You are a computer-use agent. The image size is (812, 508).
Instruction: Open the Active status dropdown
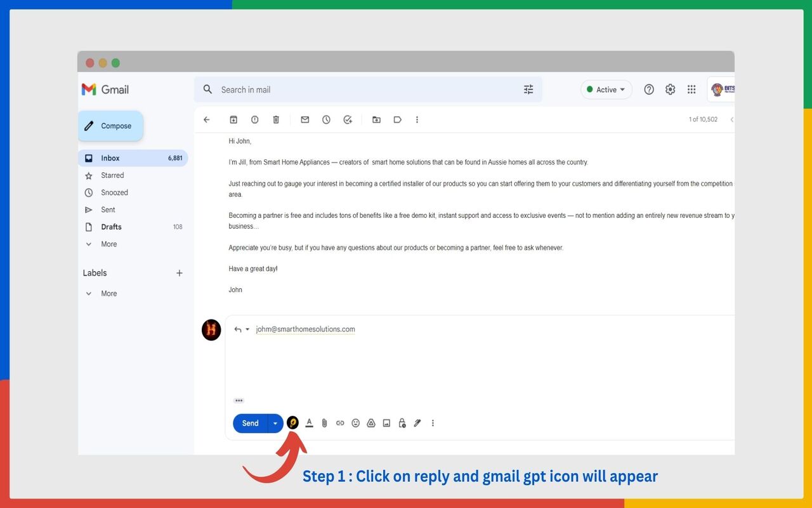(606, 90)
